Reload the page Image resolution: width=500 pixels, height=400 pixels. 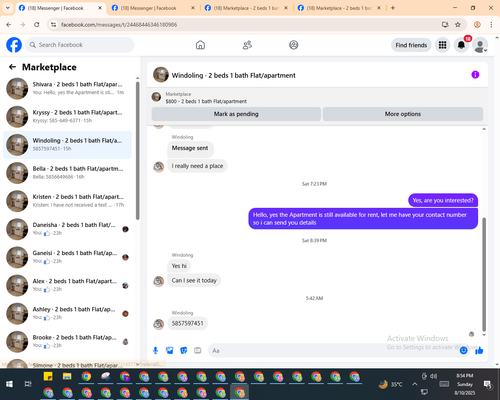click(37, 24)
